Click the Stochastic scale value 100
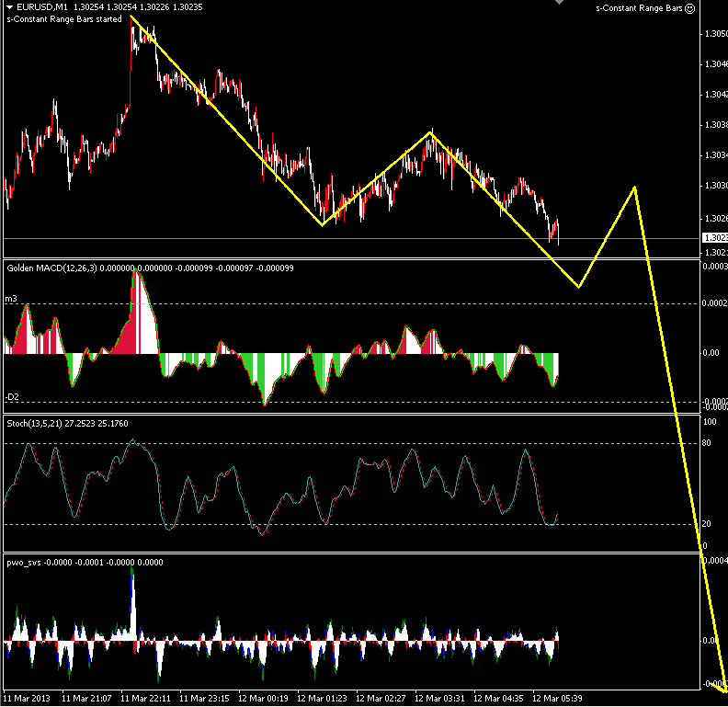The image size is (728, 707). (x=710, y=422)
